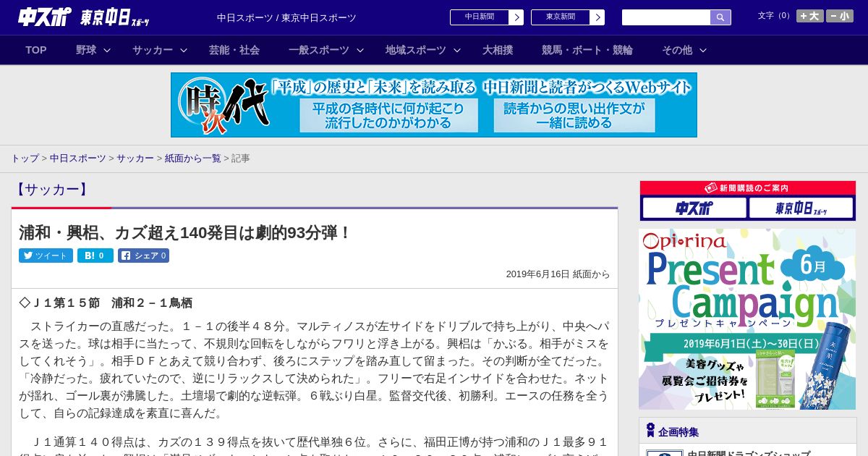Go to 紙面から一覧 breadcrumb link
Screen dimensions: 868x456
(x=192, y=158)
